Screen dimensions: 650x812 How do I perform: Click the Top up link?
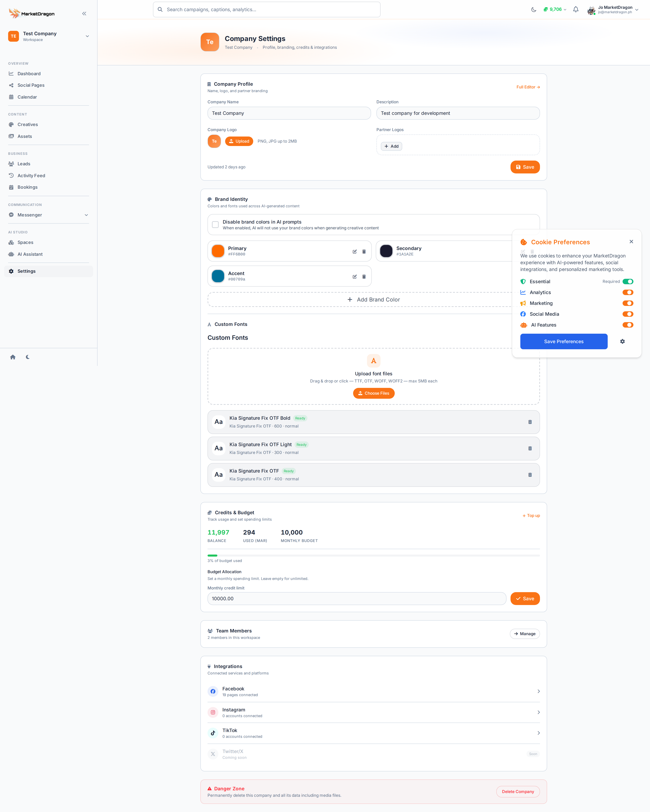click(x=531, y=516)
